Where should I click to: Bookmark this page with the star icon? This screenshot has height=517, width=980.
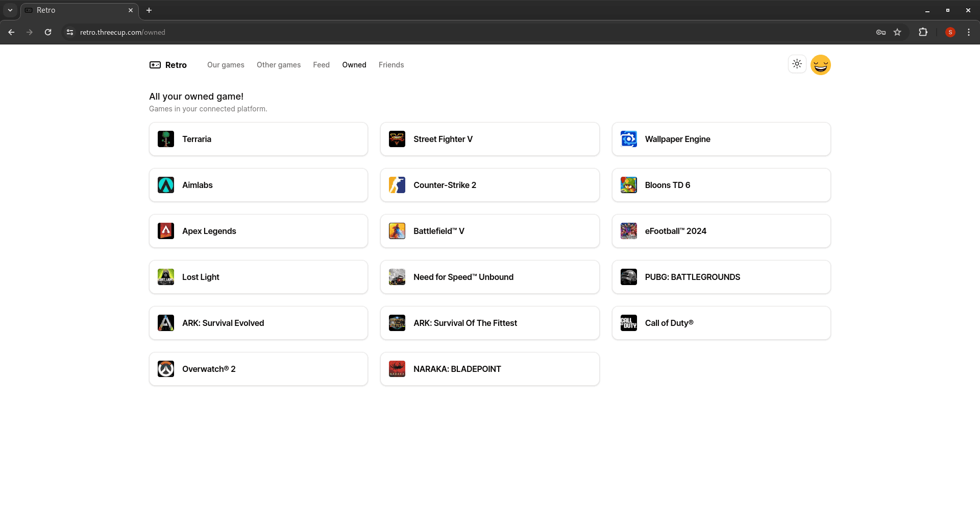point(897,32)
